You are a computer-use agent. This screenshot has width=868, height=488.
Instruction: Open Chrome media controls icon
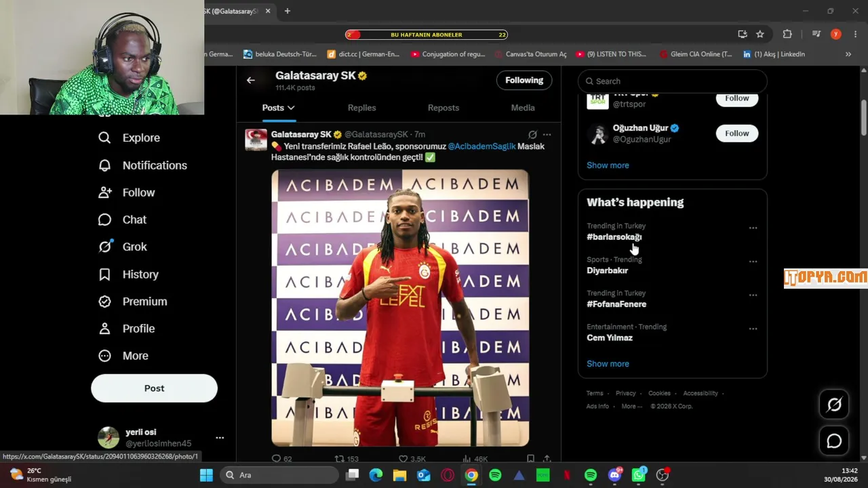(816, 34)
